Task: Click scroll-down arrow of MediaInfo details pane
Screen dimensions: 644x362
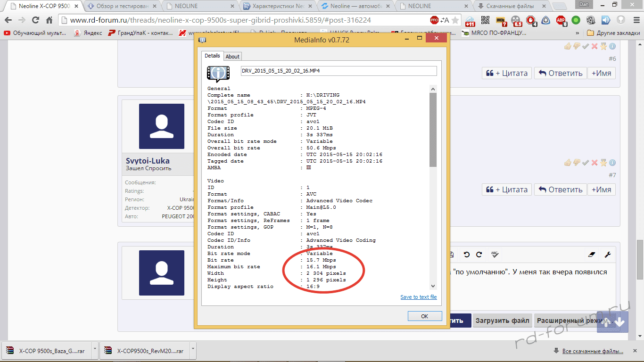Action: 433,286
